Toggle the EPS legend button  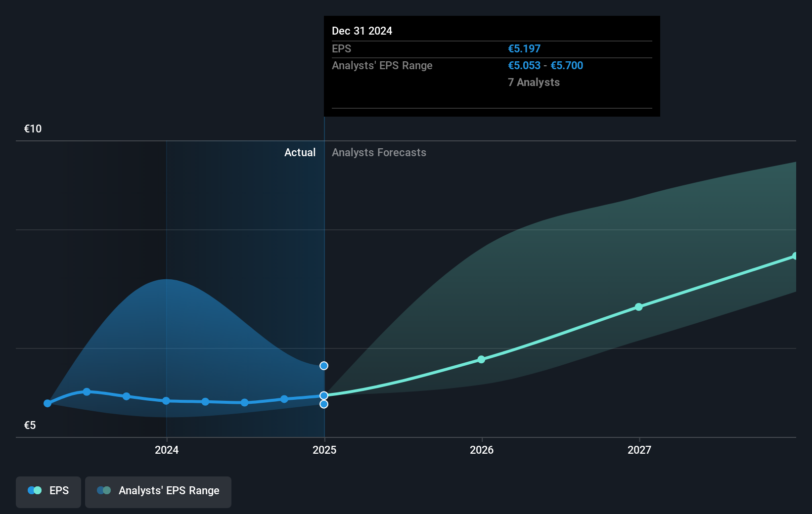(x=48, y=492)
